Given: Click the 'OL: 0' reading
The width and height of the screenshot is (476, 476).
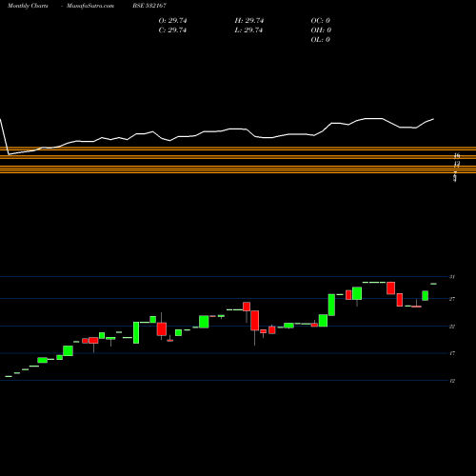Looking at the screenshot, I should click(x=320, y=40).
